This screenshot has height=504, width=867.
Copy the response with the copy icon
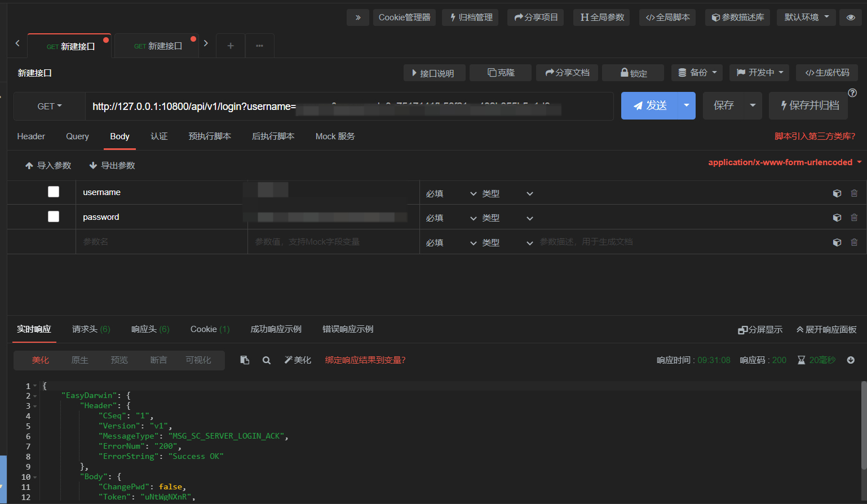point(245,360)
